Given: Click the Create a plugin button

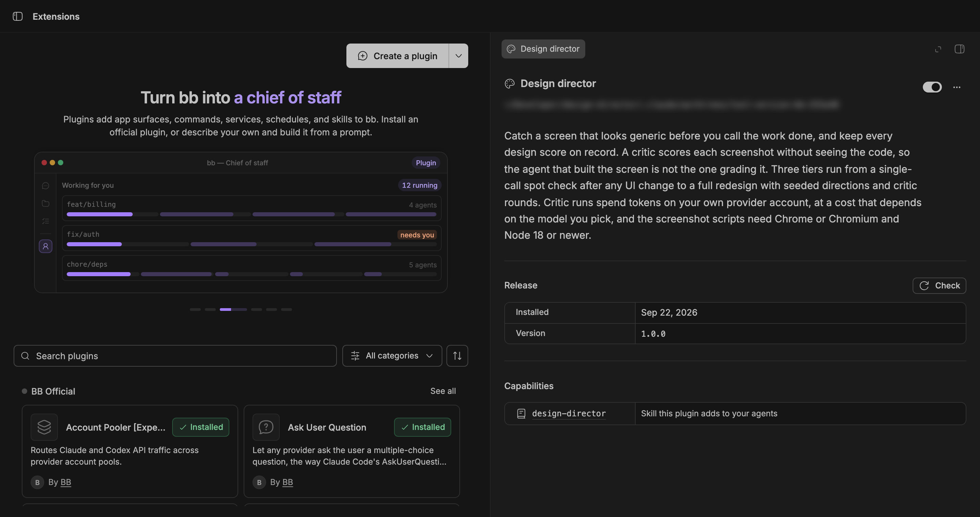Looking at the screenshot, I should pos(397,56).
